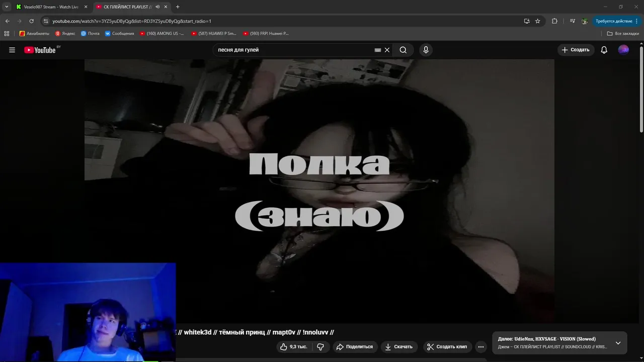Viewport: 644px width, 362px height.
Task: Open YouTube notifications bell
Action: pos(604,50)
